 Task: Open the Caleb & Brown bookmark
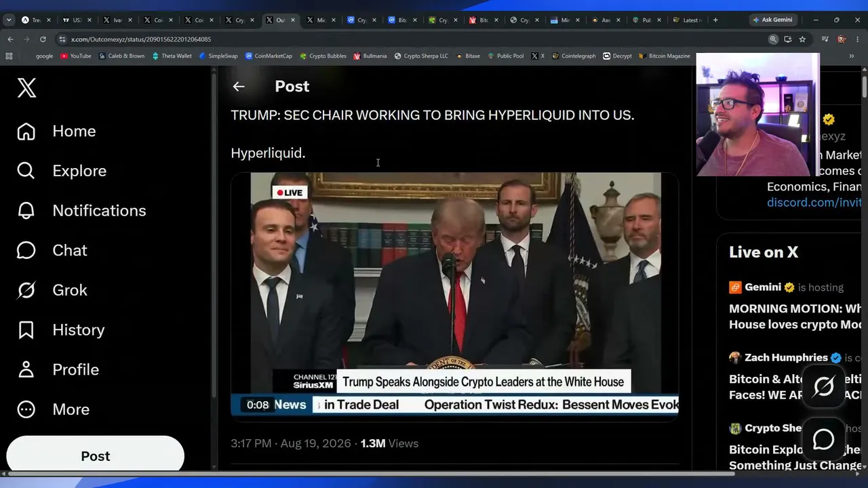point(121,56)
